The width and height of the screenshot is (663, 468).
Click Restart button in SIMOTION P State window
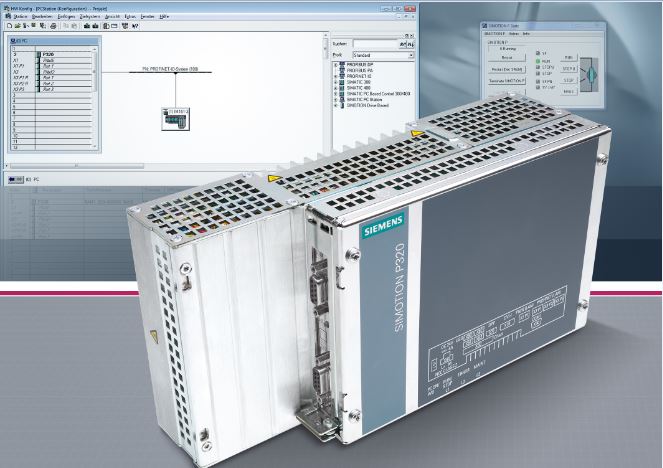coord(507,57)
